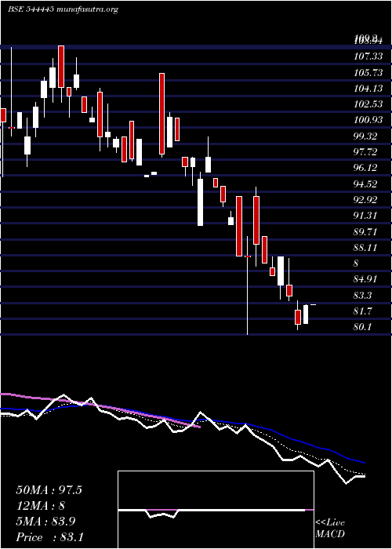Click the 92.92 price axis label

coord(365,200)
